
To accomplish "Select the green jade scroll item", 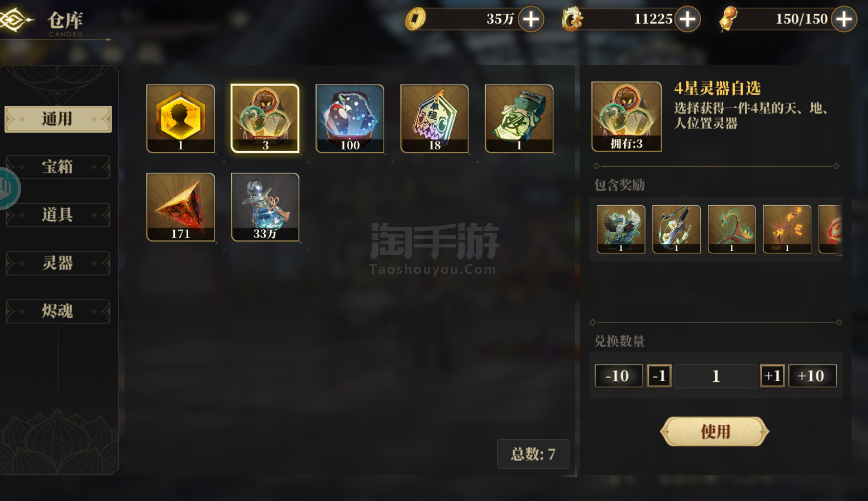I will pyautogui.click(x=519, y=118).
